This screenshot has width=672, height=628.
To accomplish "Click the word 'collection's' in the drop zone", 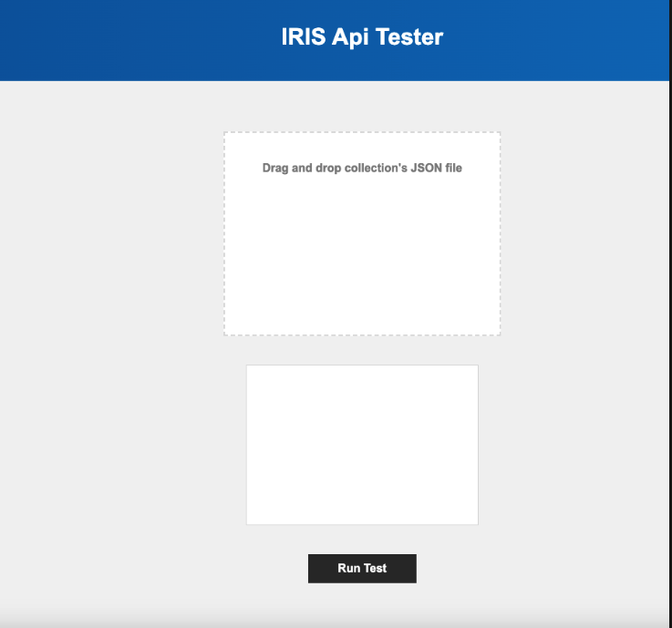I will pyautogui.click(x=376, y=168).
